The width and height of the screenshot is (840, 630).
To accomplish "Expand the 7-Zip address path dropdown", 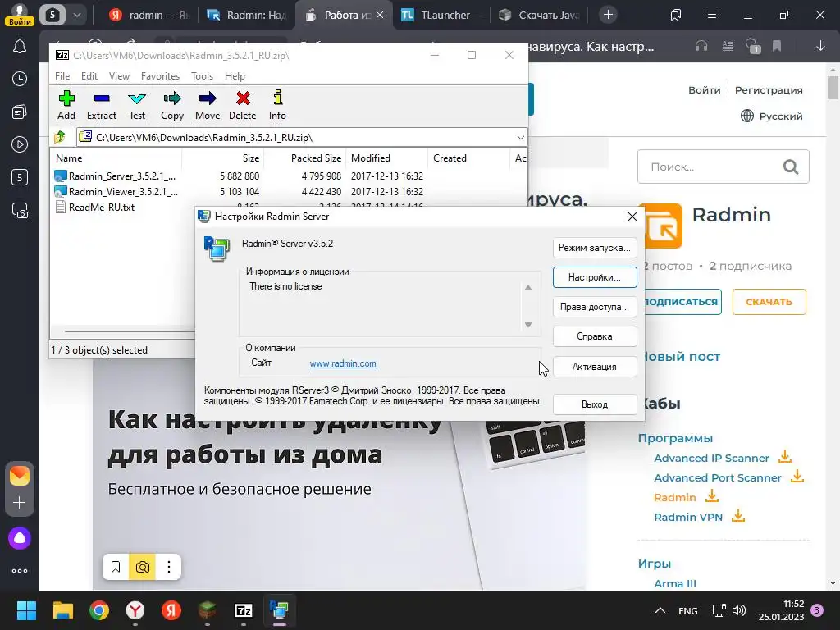I will (x=520, y=138).
